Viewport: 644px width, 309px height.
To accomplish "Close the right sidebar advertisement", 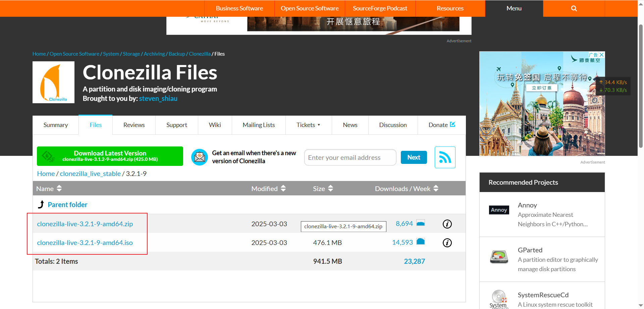I will pyautogui.click(x=602, y=55).
